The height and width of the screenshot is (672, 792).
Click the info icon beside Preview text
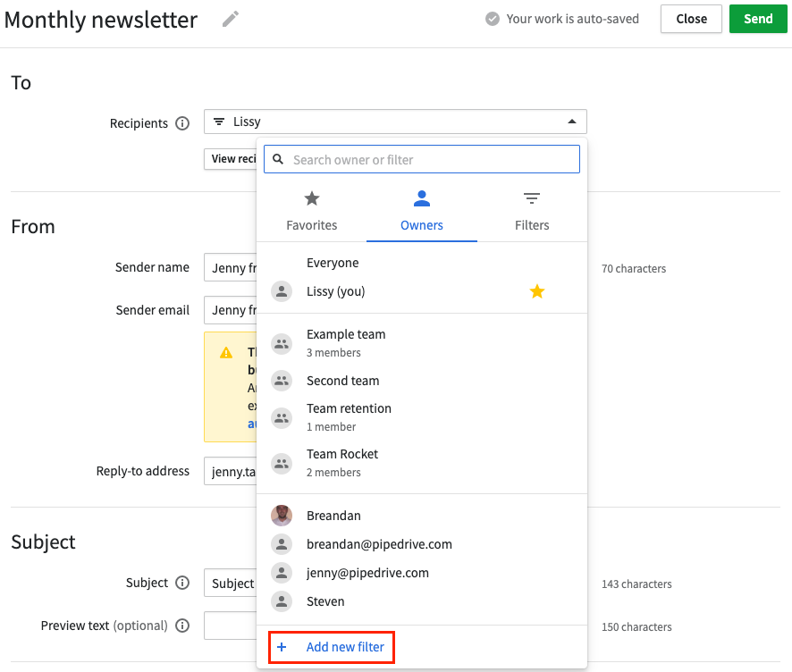click(x=182, y=626)
